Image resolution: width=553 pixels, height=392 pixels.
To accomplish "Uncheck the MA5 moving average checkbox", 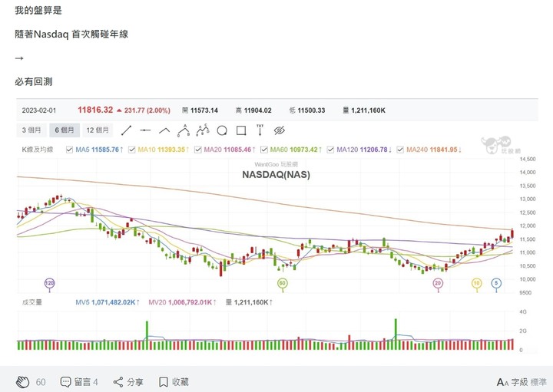I will point(69,150).
